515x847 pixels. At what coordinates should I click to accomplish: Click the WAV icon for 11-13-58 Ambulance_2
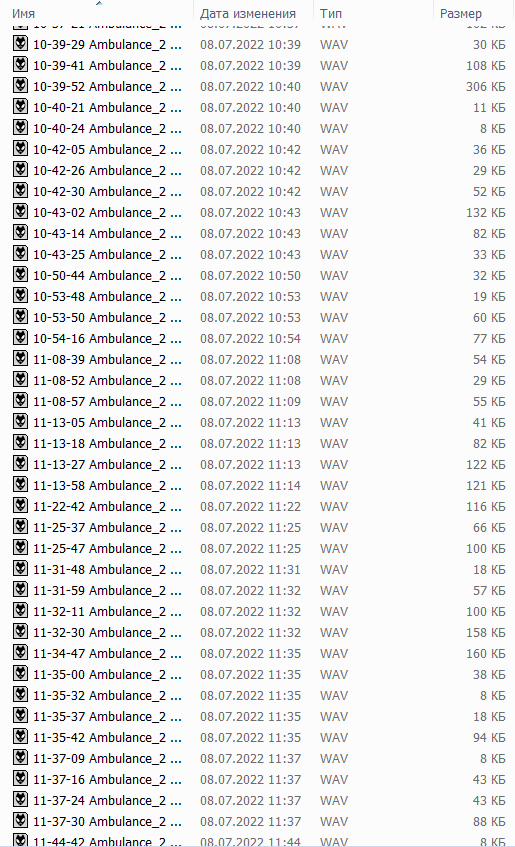[x=21, y=485]
